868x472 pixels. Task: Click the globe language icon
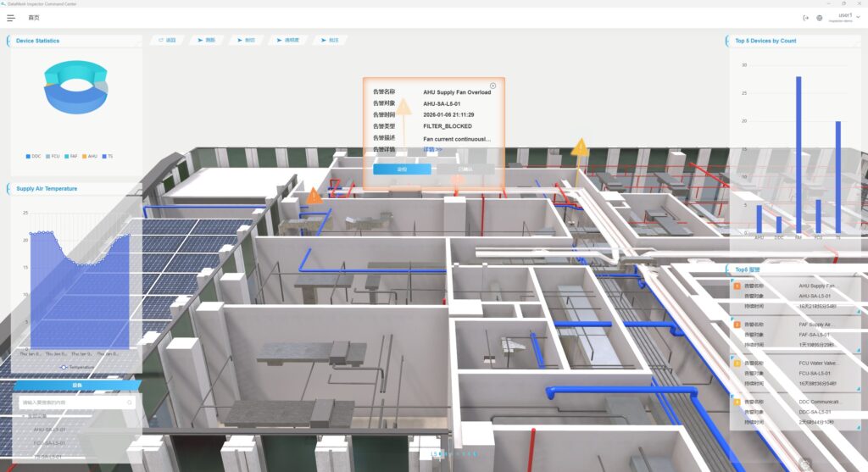coord(819,18)
